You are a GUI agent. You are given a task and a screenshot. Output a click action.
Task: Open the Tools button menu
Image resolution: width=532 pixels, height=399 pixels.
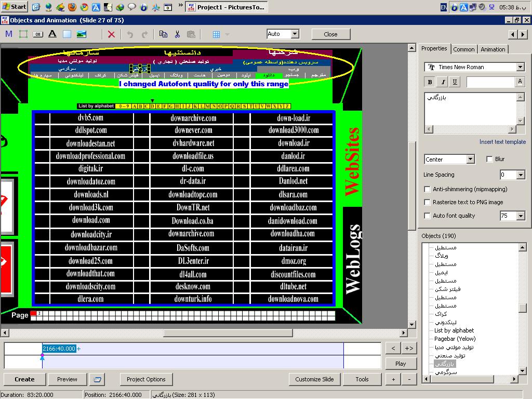coord(362,379)
